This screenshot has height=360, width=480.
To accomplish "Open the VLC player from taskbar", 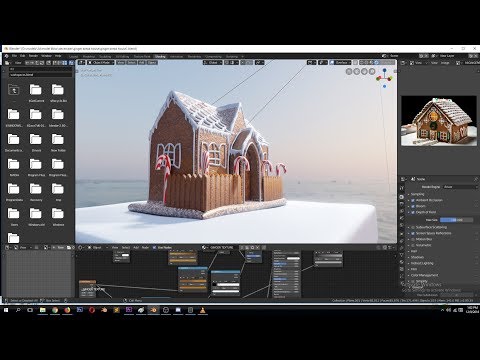I will [x=202, y=310].
